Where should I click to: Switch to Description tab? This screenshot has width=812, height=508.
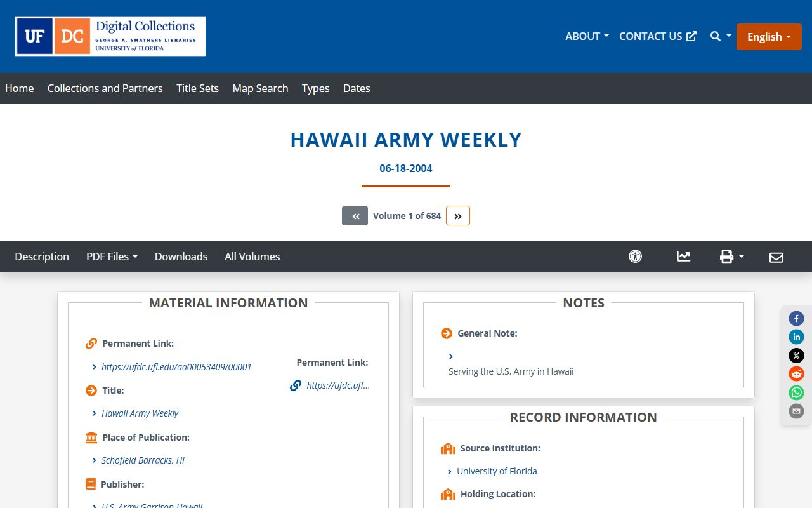coord(42,257)
